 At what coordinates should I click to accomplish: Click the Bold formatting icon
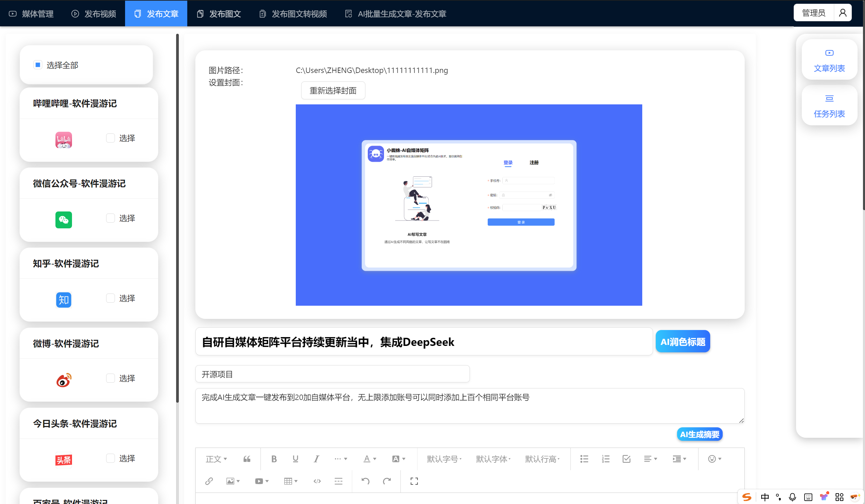pyautogui.click(x=274, y=459)
